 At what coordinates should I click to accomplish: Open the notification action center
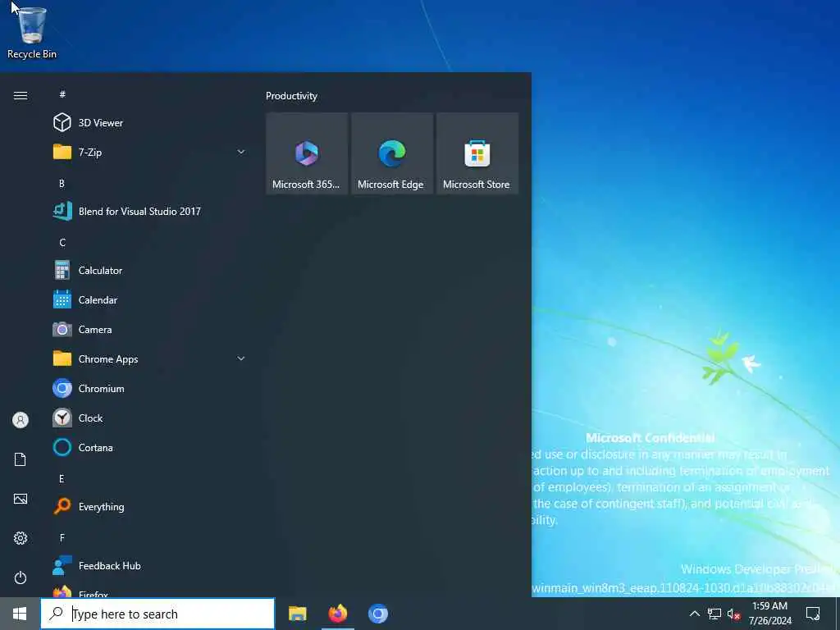(813, 614)
